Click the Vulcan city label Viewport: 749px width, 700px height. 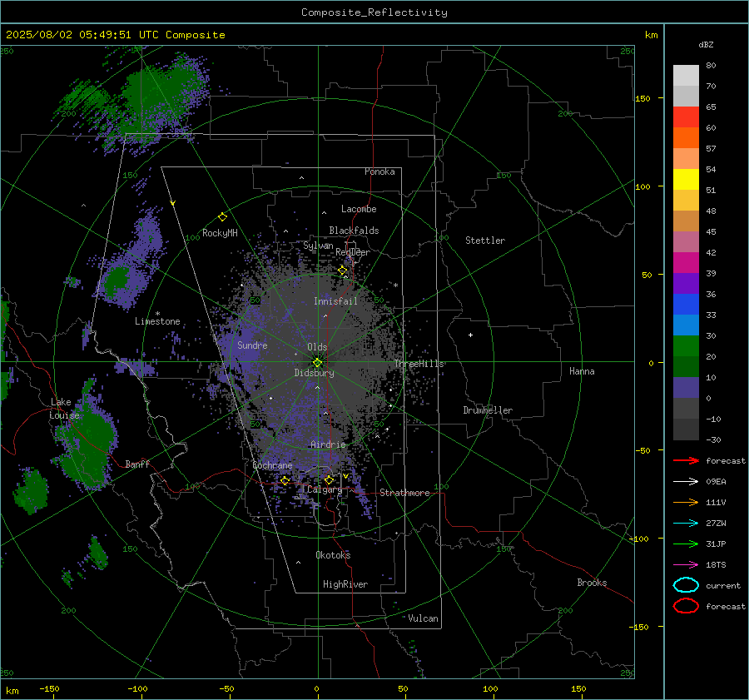(x=423, y=618)
